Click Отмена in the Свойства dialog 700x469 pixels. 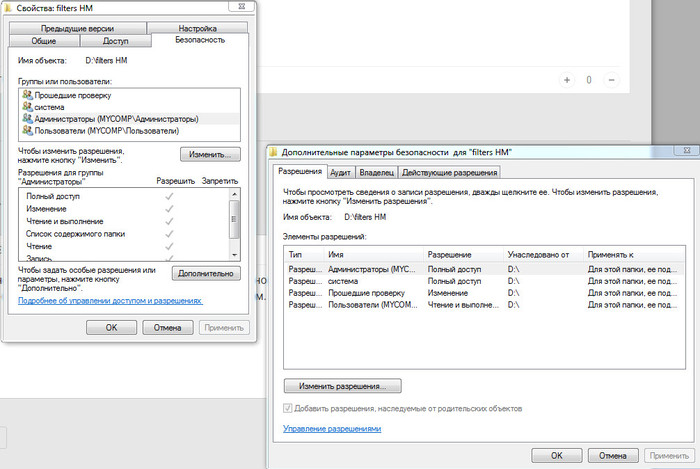[x=167, y=328]
